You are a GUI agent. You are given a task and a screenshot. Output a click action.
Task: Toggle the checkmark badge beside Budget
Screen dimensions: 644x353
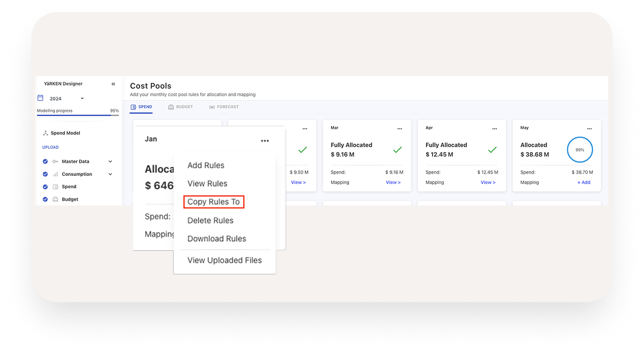[x=45, y=199]
